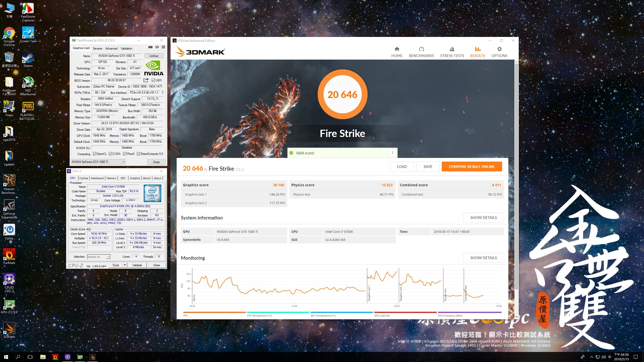Click BIOS version share/export icon in GPU-Z
The height and width of the screenshot is (362, 644).
(x=146, y=80)
